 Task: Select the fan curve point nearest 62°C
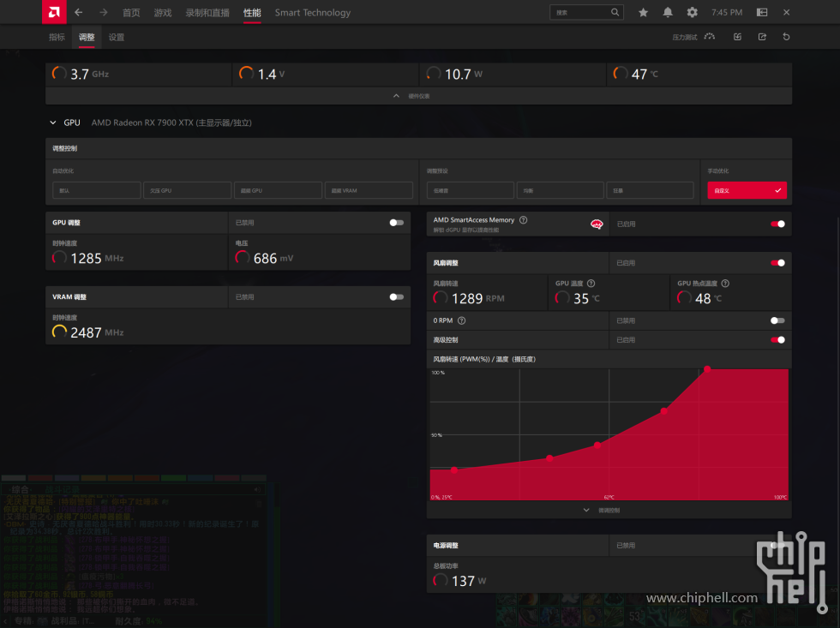pyautogui.click(x=597, y=445)
